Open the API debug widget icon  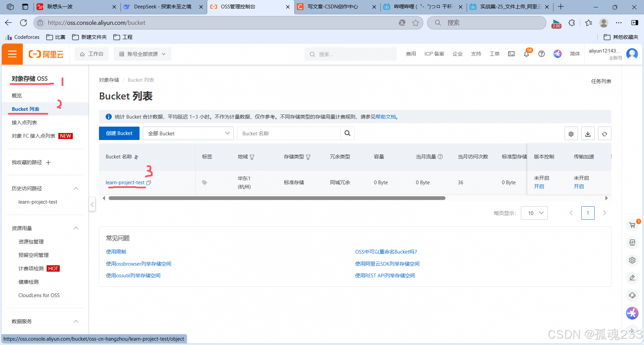(632, 243)
